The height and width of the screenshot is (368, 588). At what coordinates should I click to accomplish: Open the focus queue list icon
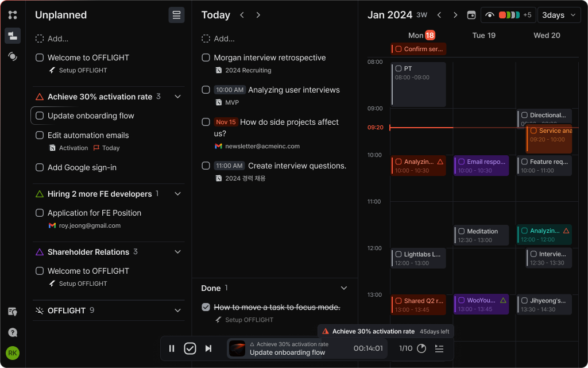[439, 348]
